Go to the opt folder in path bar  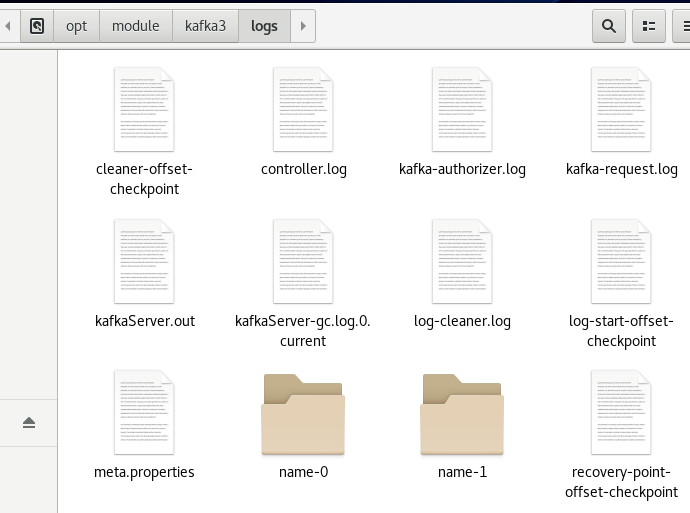pos(77,26)
